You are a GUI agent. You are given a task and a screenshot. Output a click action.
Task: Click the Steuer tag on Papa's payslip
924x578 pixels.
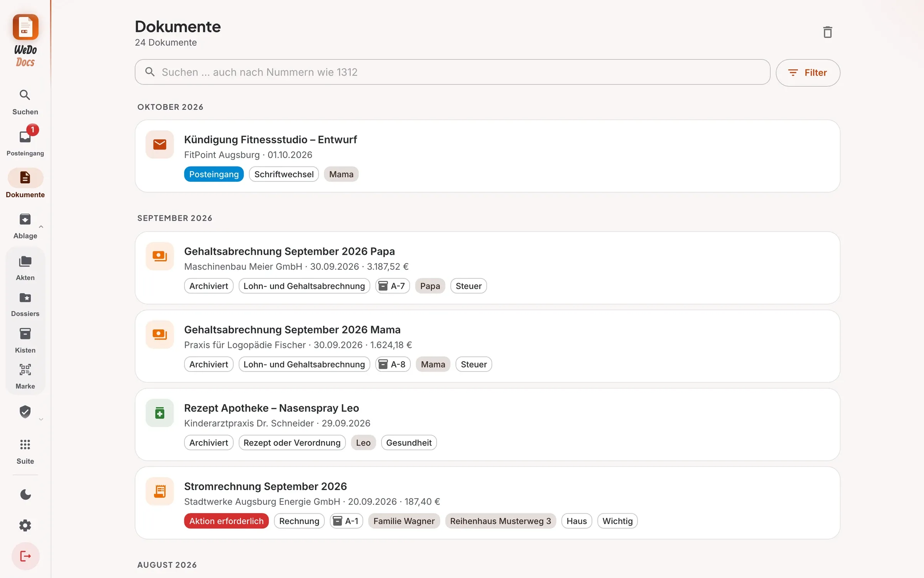(469, 286)
